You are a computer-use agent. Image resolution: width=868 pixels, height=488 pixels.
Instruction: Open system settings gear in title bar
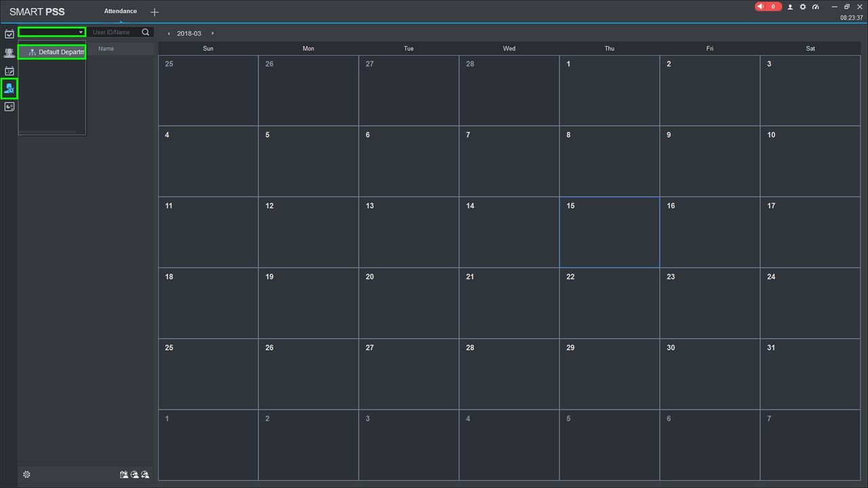pyautogui.click(x=803, y=7)
